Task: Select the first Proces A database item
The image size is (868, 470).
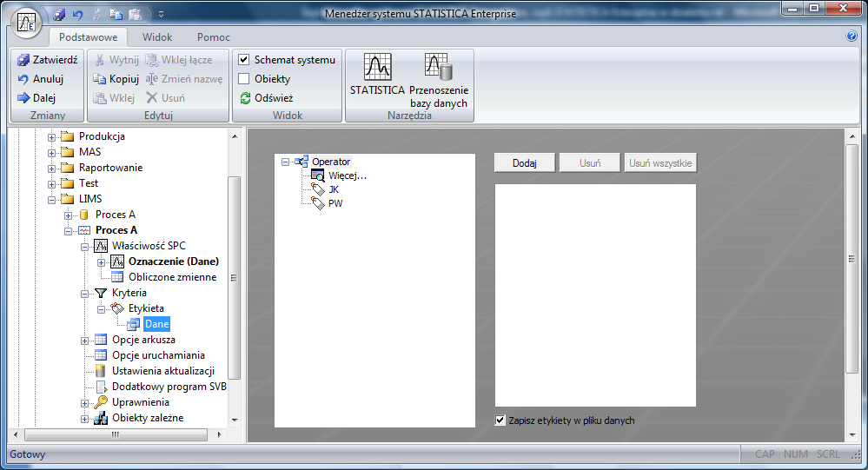Action: [x=116, y=215]
